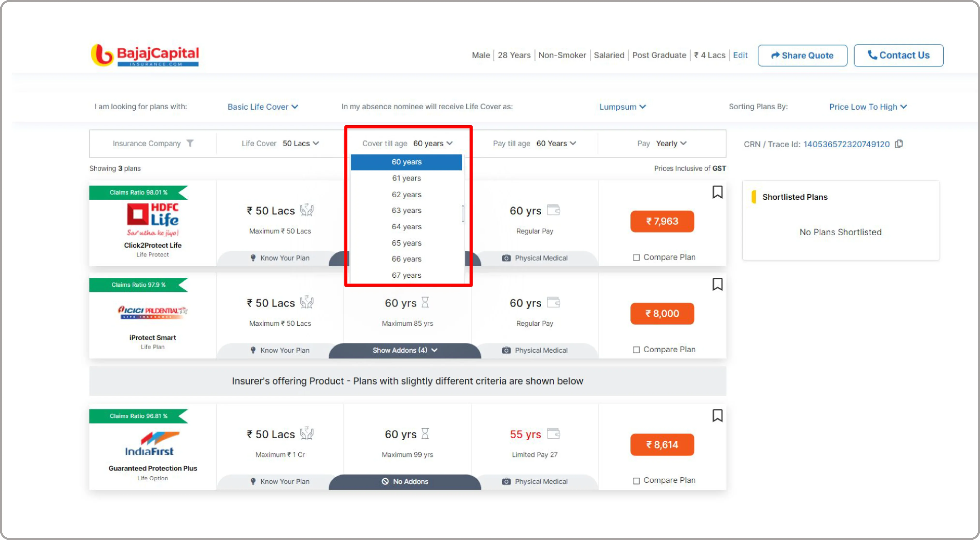Select 61 years in cover age list

click(406, 178)
